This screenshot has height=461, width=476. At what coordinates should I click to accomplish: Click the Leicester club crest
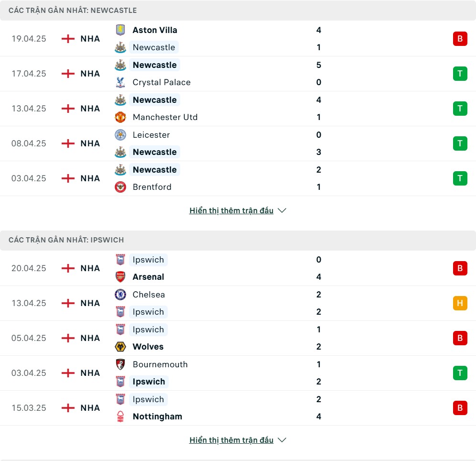pos(120,135)
